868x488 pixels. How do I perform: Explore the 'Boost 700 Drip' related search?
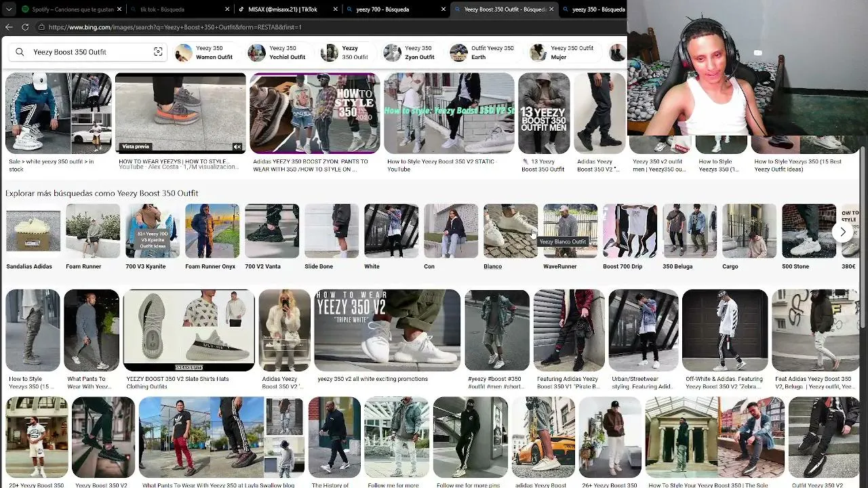[x=630, y=237]
